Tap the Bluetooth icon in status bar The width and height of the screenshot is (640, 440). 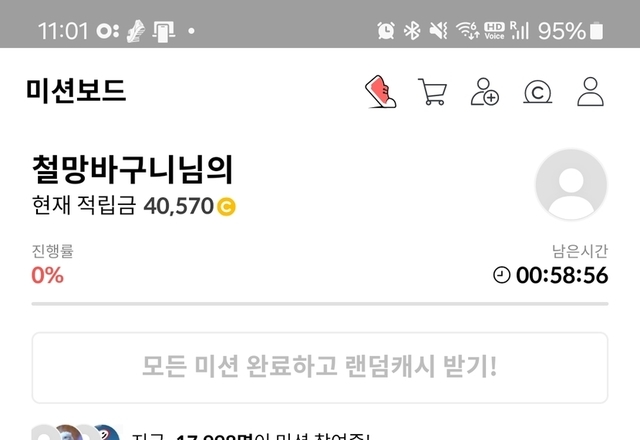click(412, 31)
